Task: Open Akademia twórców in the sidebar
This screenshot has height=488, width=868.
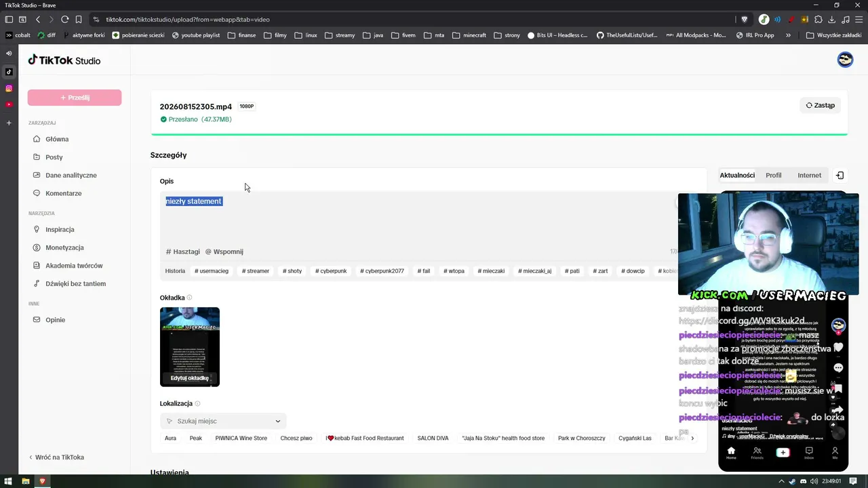Action: pyautogui.click(x=75, y=266)
